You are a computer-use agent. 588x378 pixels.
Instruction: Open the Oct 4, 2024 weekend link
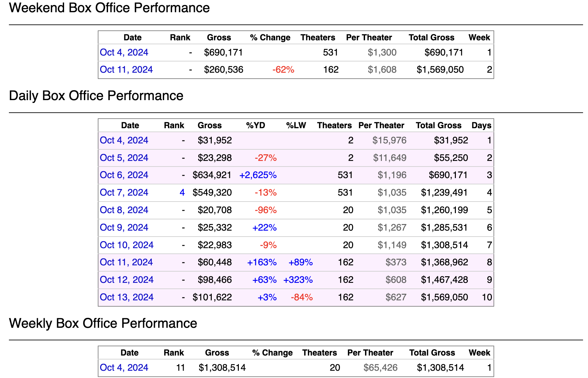(124, 53)
